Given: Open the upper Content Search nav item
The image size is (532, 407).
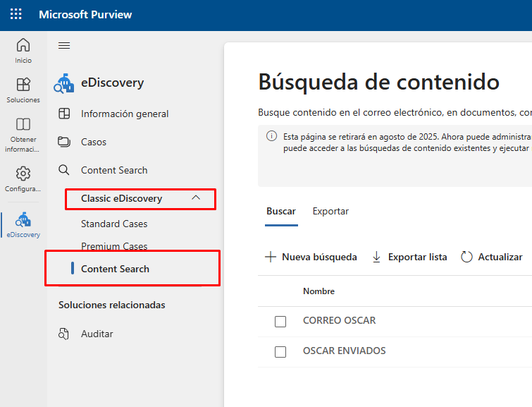Looking at the screenshot, I should (114, 170).
